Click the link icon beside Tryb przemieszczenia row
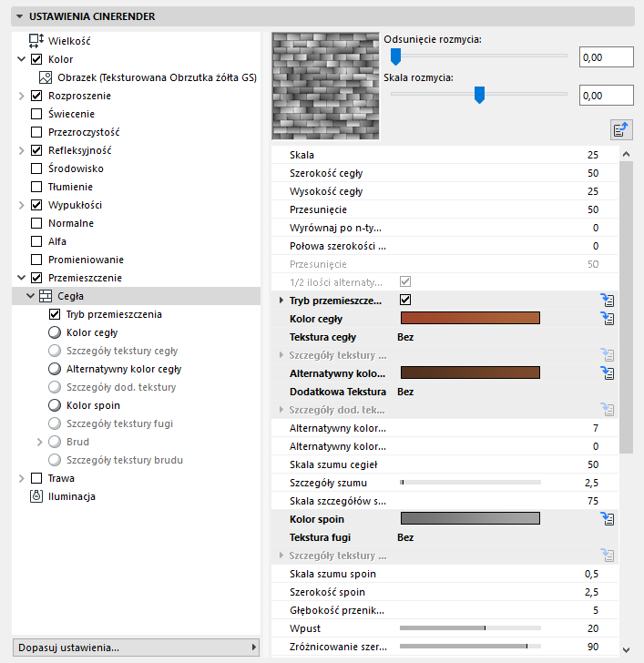 coord(608,301)
